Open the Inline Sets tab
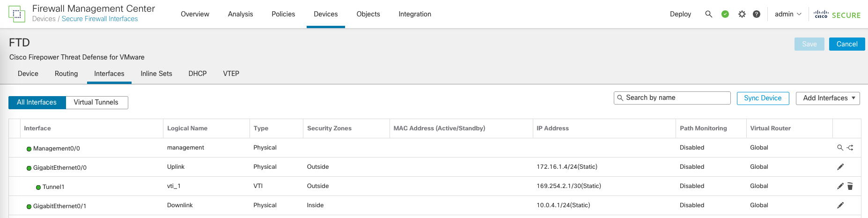 pos(156,74)
